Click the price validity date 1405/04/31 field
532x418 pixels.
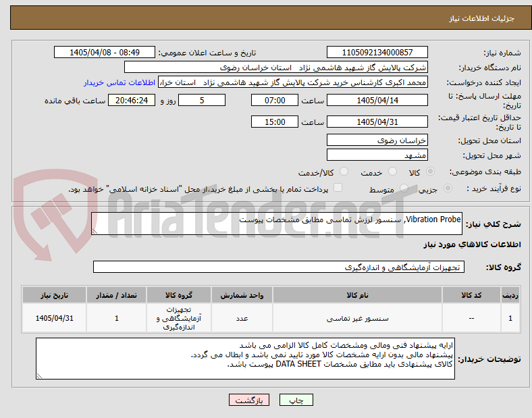[377, 122]
